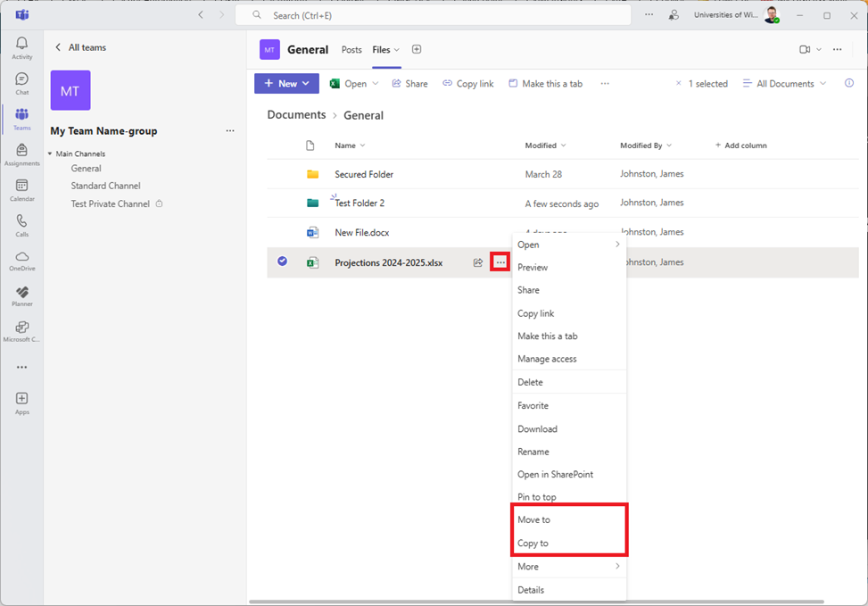The height and width of the screenshot is (606, 868).
Task: Open Chat in the left rail
Action: tap(21, 83)
